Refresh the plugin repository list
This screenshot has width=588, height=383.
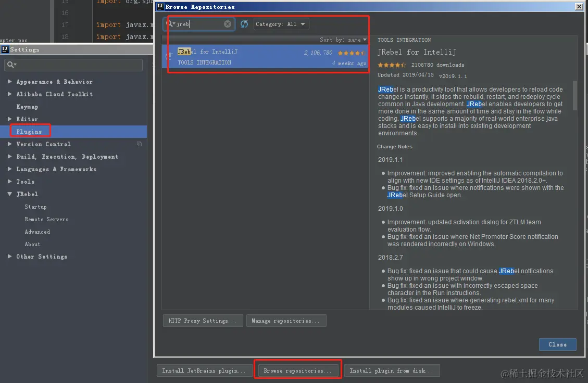tap(244, 24)
